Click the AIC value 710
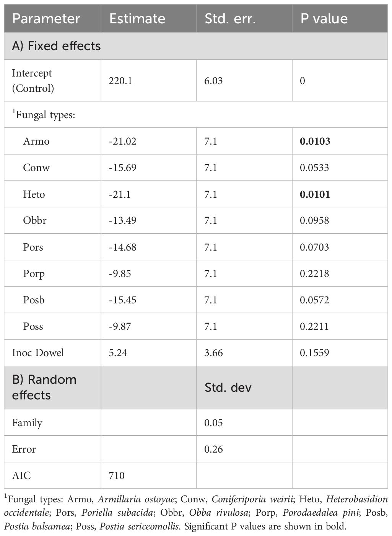Viewport: 392px width, 536px height. click(117, 476)
